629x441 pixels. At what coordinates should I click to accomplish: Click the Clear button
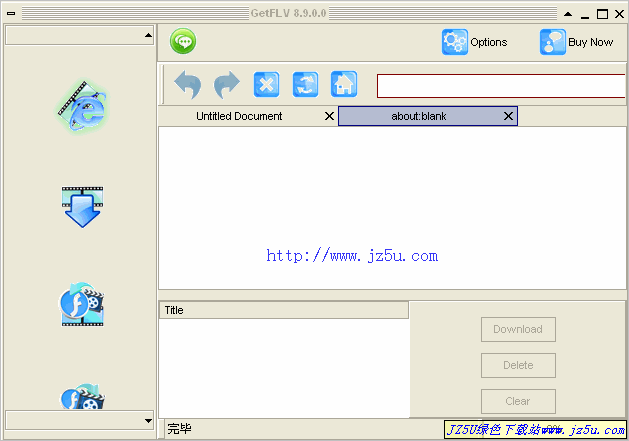click(518, 401)
